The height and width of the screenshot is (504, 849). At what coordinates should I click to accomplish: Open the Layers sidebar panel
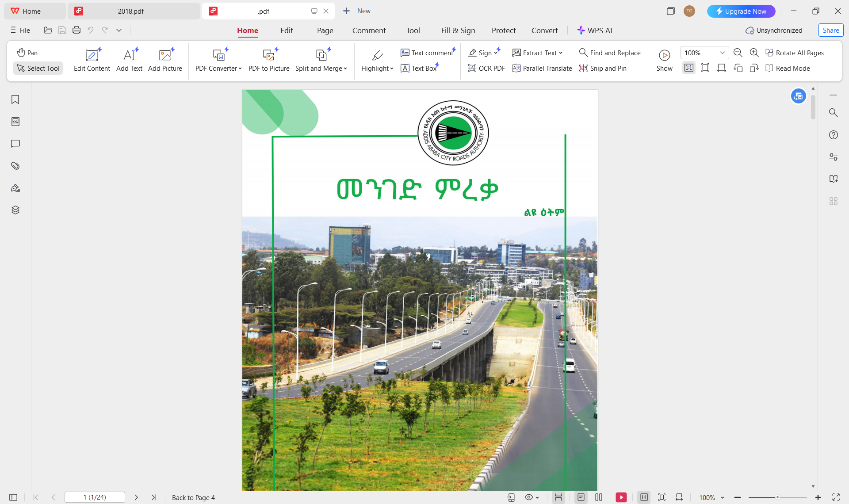[x=15, y=210]
